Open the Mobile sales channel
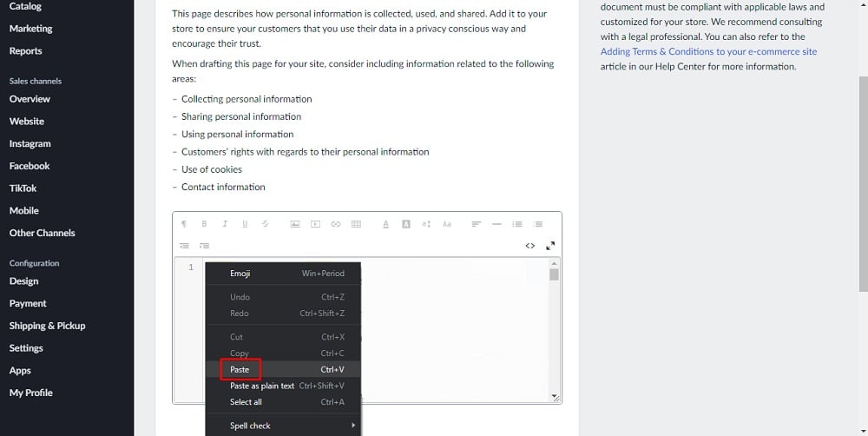 (23, 210)
